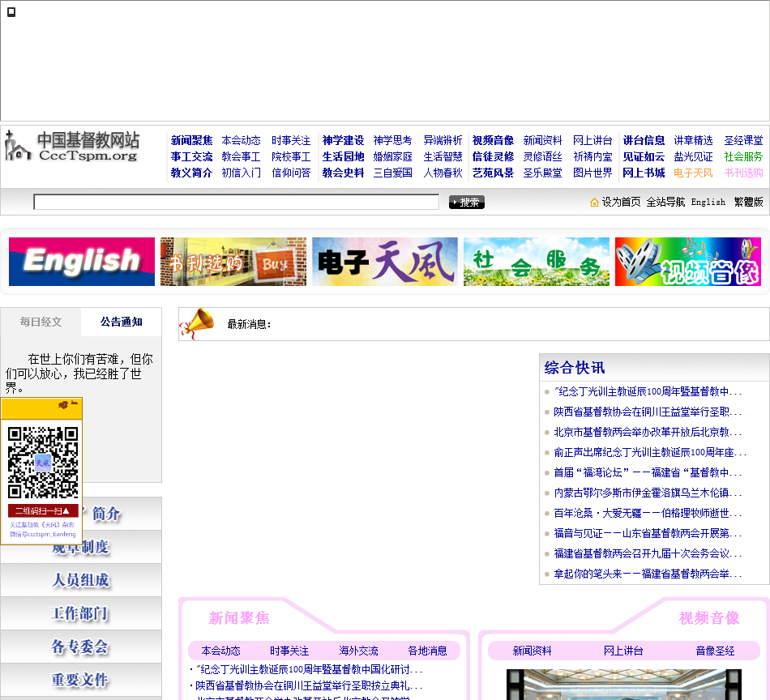Open news item 内蒙古鄂尔多斯市伊金霍洛旗
Image resolution: width=770 pixels, height=700 pixels.
click(648, 493)
